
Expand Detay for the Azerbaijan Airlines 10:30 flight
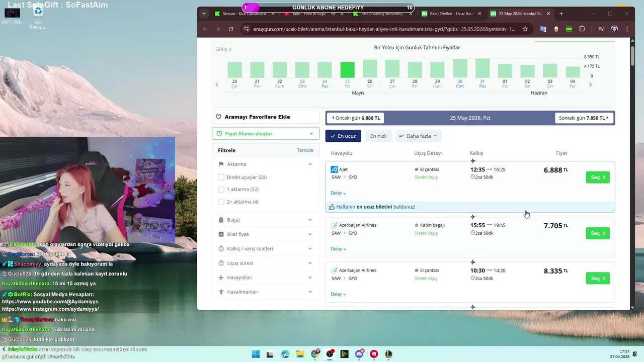pos(338,294)
